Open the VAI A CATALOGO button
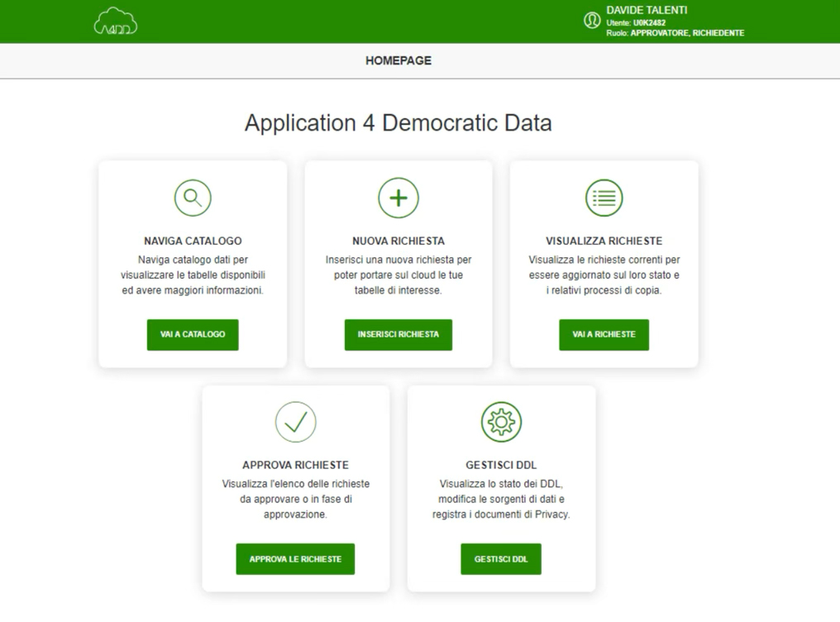 (193, 335)
